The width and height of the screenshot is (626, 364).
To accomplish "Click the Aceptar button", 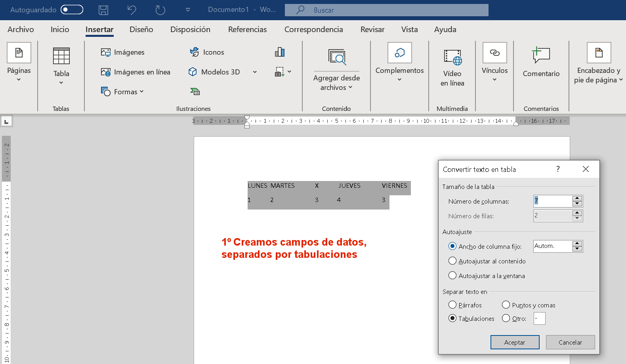I will [x=515, y=342].
